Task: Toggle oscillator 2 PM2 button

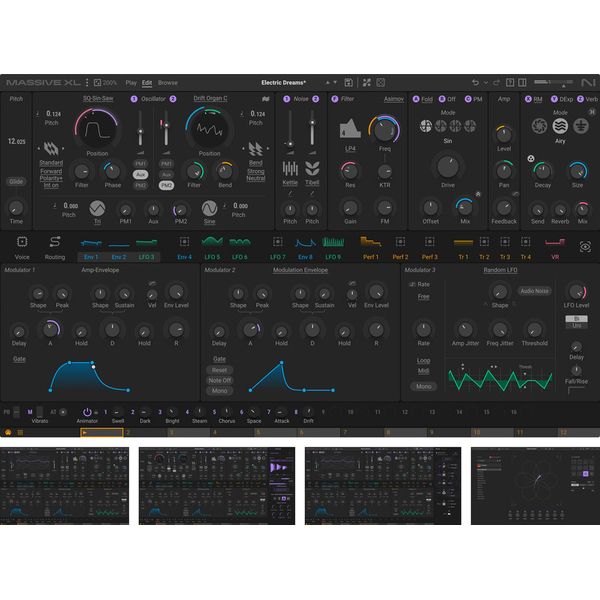Action: pyautogui.click(x=166, y=186)
